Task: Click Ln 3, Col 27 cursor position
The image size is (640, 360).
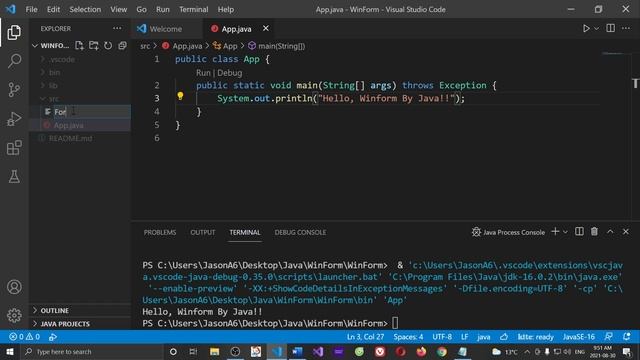Action: [x=365, y=337]
